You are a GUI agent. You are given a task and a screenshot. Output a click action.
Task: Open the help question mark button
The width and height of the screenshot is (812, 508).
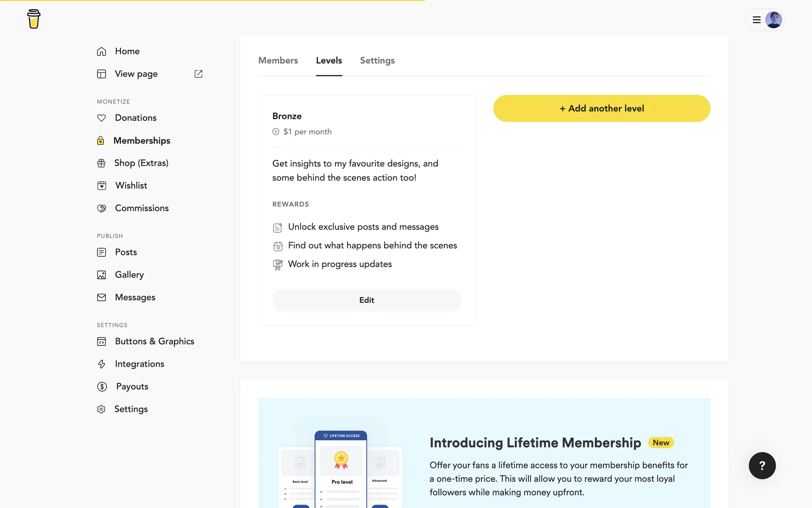coord(762,466)
